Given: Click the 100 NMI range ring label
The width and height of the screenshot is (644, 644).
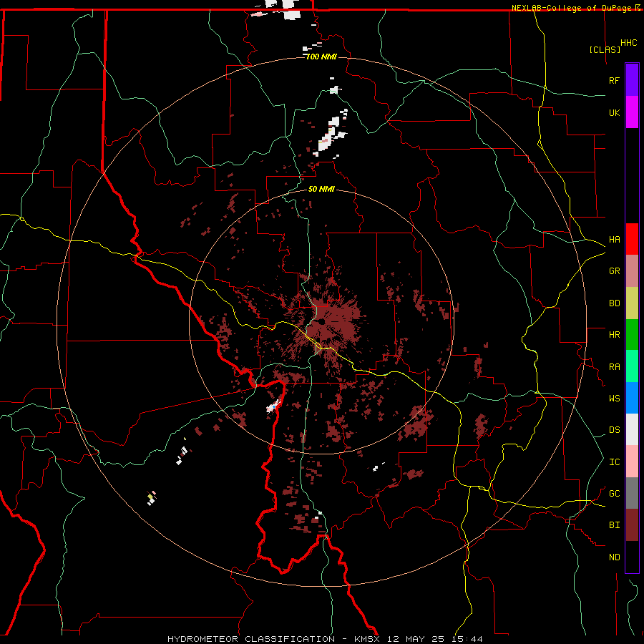Looking at the screenshot, I should pyautogui.click(x=321, y=57).
